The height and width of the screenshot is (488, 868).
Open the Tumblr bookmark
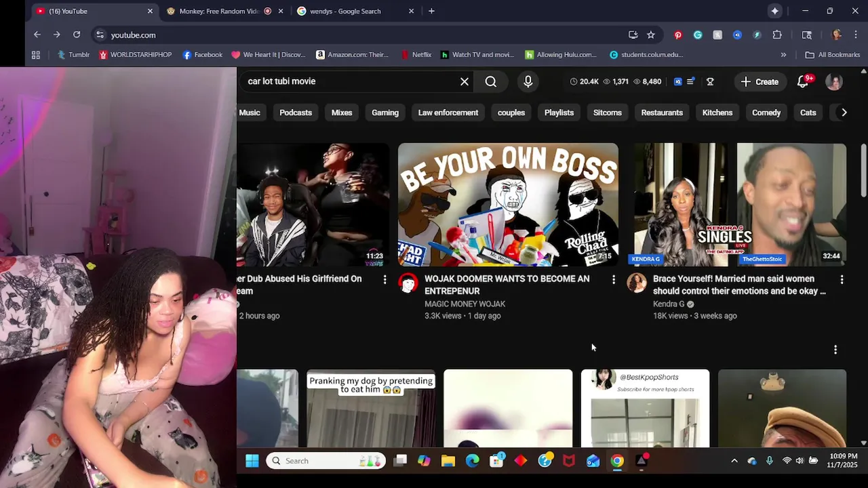(73, 55)
